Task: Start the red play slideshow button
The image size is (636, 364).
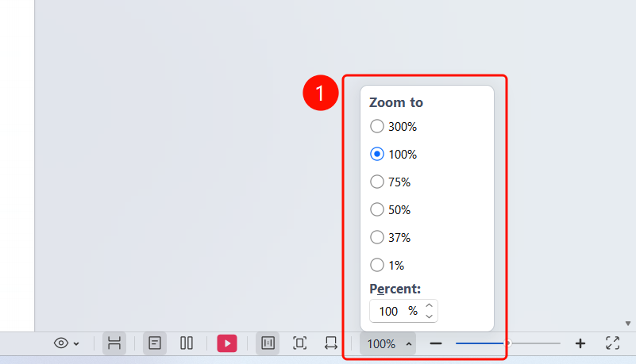Action: click(x=227, y=343)
